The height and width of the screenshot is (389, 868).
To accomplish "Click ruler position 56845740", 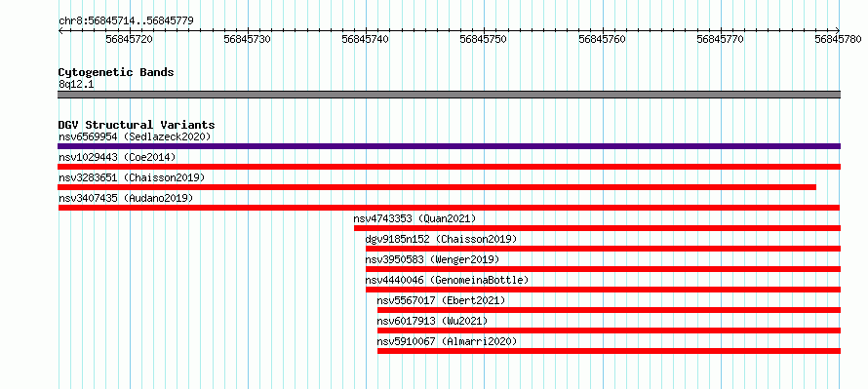I will click(x=366, y=39).
